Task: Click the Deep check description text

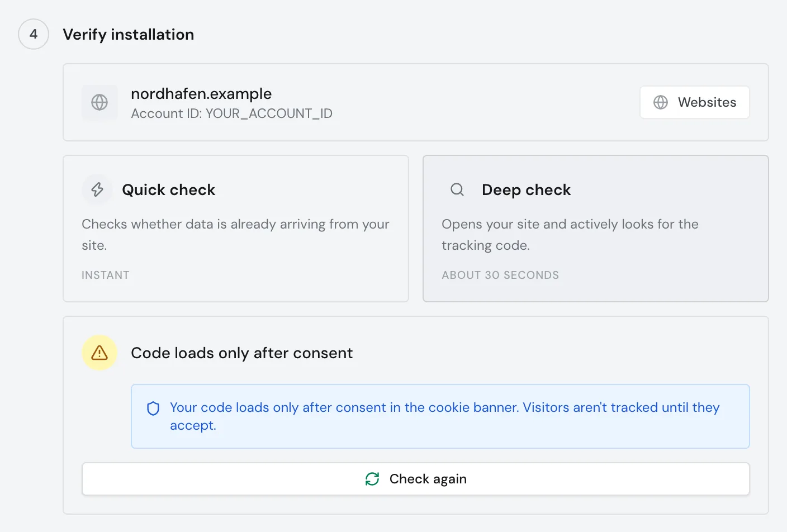Action: click(570, 235)
